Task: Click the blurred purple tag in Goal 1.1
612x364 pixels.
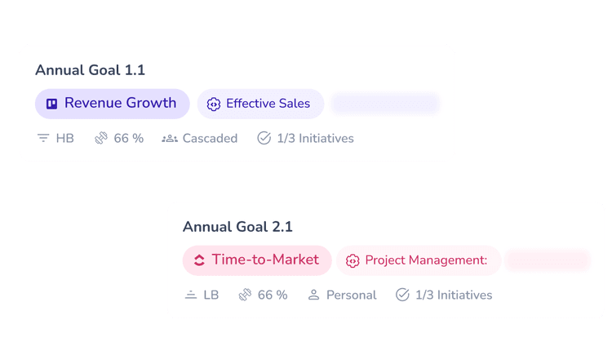Action: [385, 104]
